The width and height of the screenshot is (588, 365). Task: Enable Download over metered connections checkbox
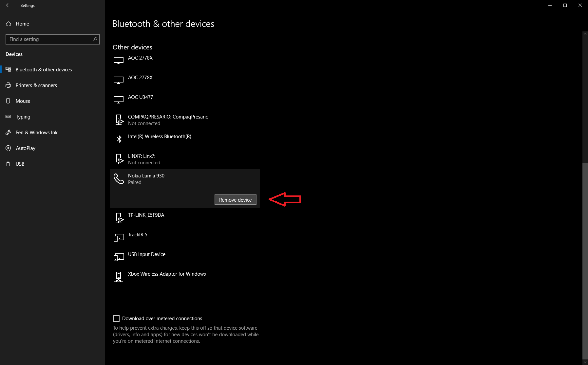[x=116, y=319]
